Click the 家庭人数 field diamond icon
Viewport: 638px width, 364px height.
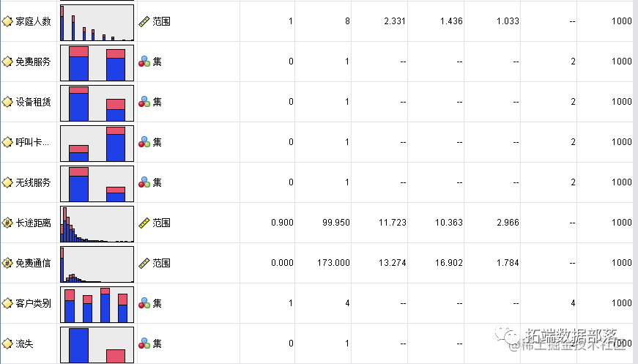click(x=7, y=21)
